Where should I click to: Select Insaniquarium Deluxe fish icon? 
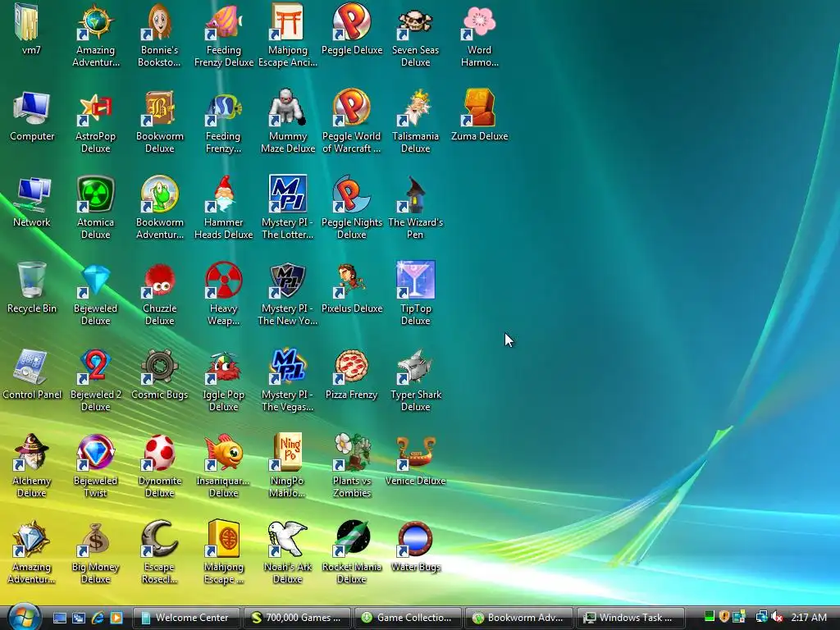point(223,453)
